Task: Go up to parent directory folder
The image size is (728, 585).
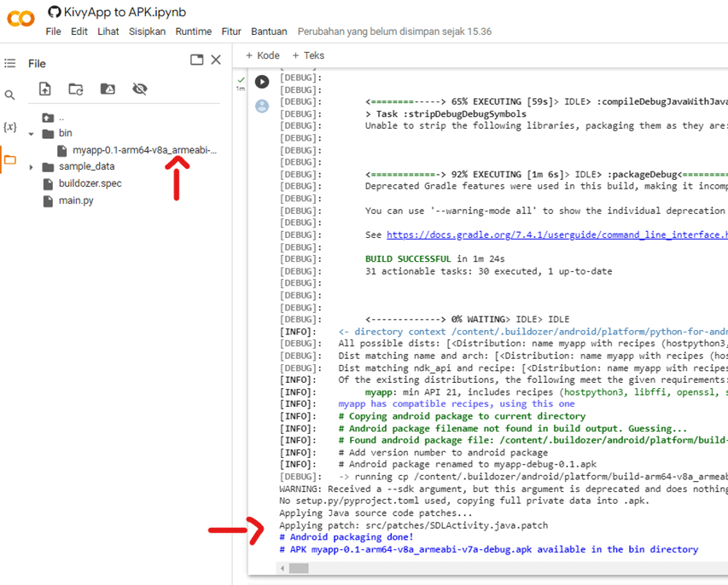Action: click(49, 118)
